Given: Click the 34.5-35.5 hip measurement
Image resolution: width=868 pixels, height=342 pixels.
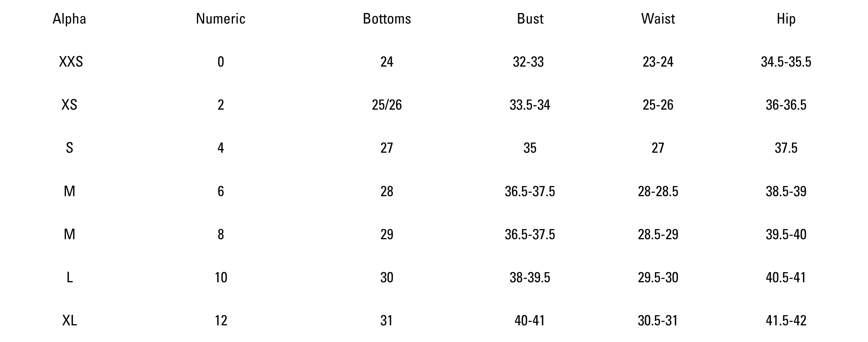Looking at the screenshot, I should pyautogui.click(x=786, y=62).
